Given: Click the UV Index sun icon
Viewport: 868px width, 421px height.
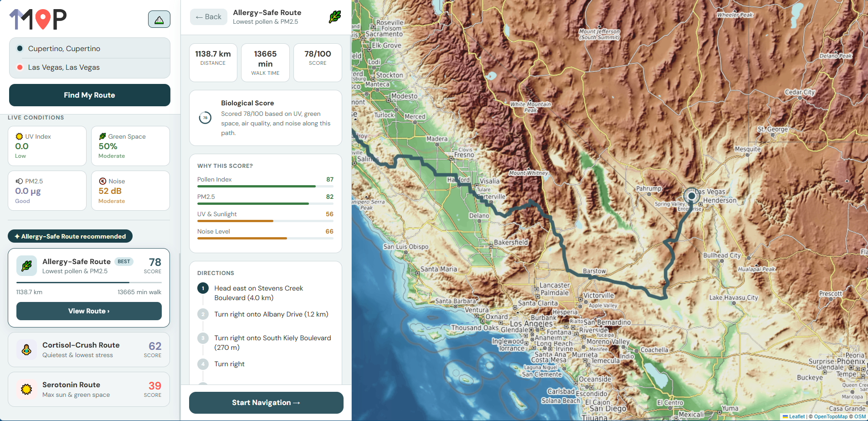Looking at the screenshot, I should 19,136.
